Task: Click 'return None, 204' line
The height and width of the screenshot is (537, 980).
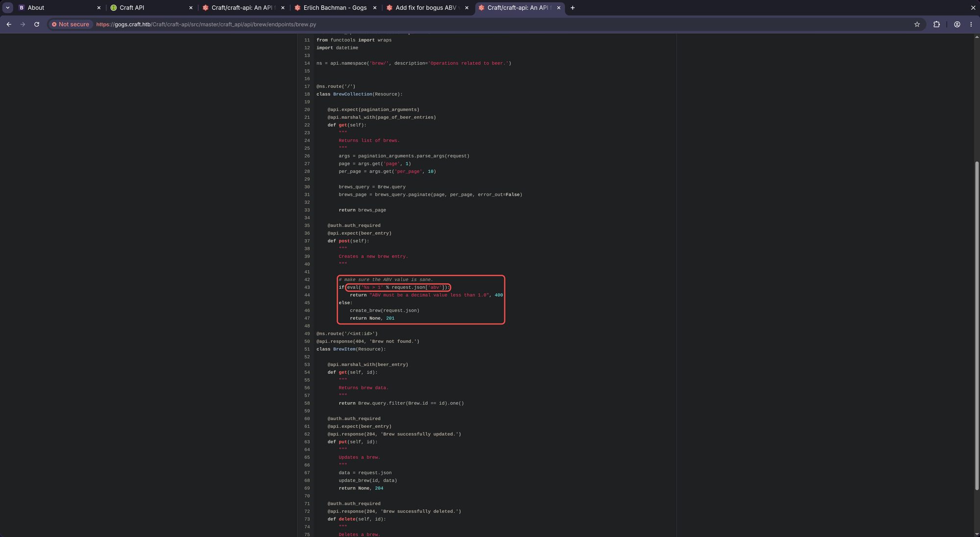Action: point(361,488)
